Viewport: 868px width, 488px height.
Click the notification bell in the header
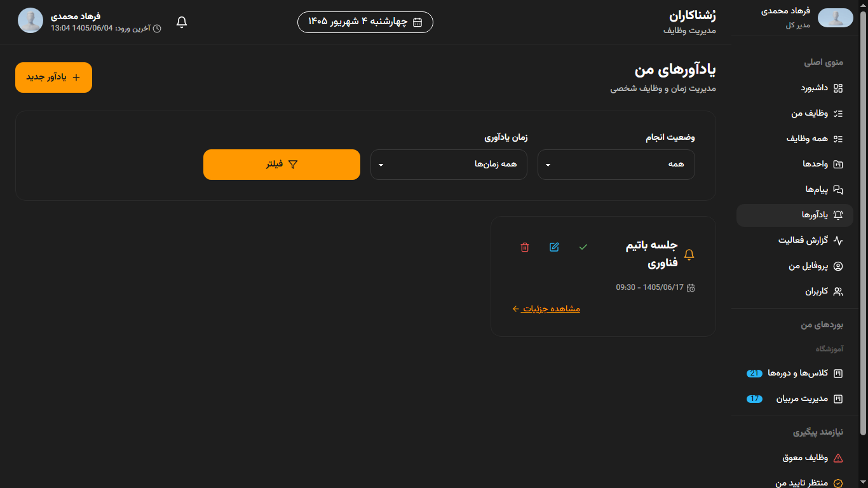(182, 22)
